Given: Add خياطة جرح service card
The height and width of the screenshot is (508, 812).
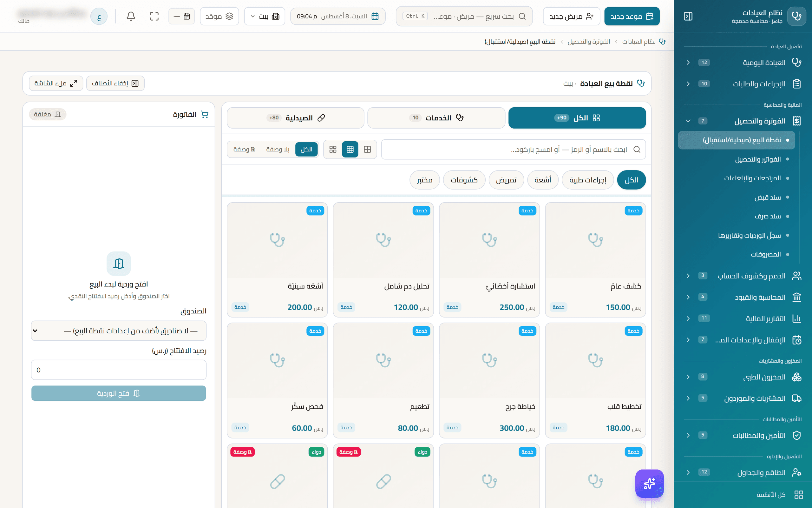Looking at the screenshot, I should [x=489, y=380].
